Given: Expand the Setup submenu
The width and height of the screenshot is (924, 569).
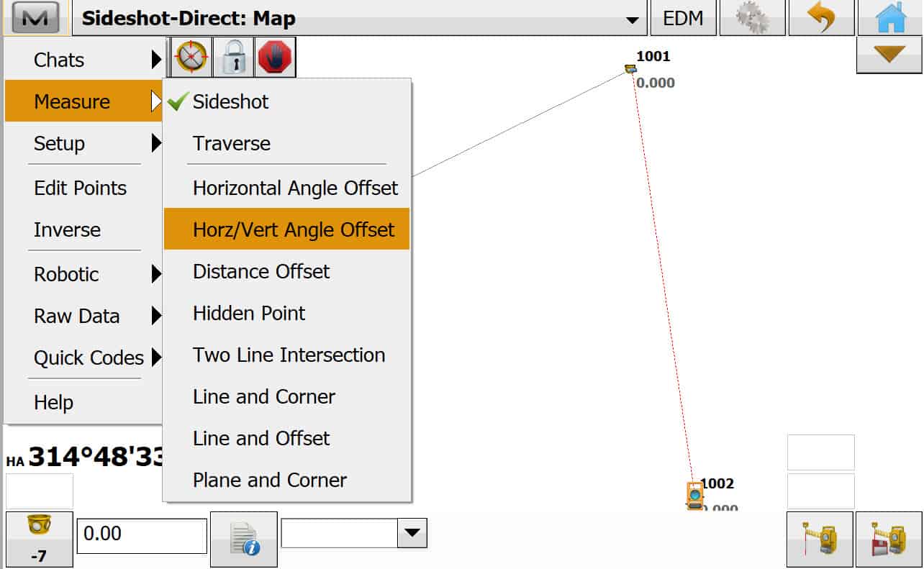Looking at the screenshot, I should pos(83,143).
